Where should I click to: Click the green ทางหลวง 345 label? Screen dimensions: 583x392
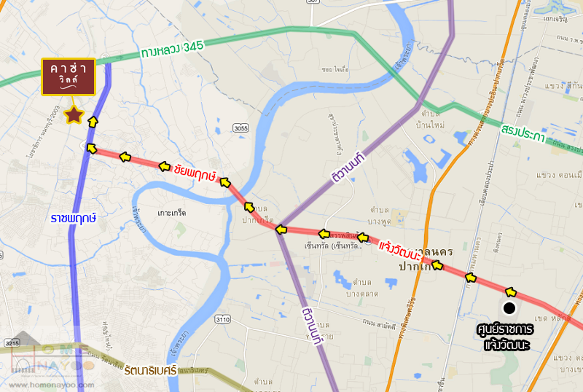[172, 50]
